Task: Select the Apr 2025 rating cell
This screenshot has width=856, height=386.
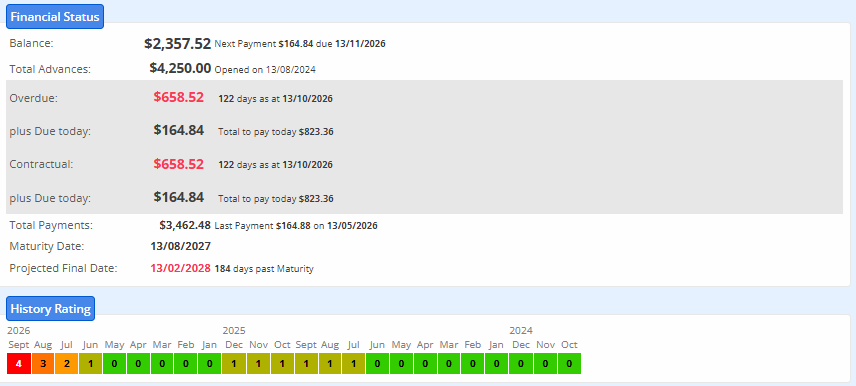Action: (425, 364)
